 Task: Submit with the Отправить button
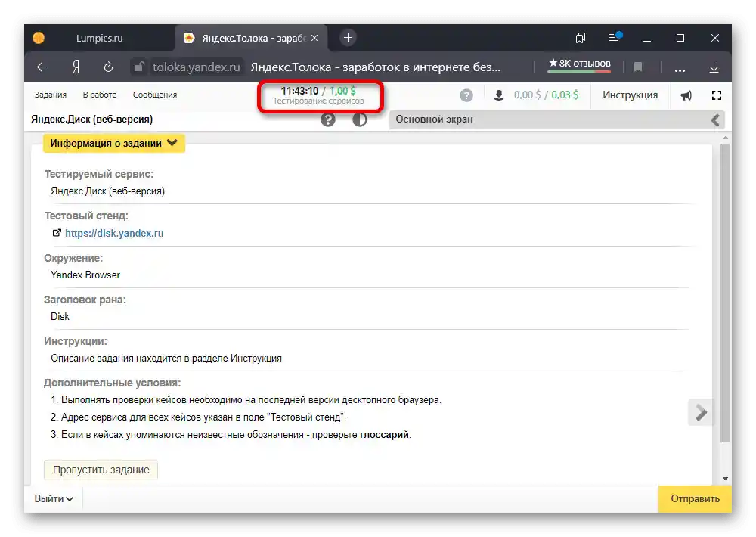coord(695,499)
